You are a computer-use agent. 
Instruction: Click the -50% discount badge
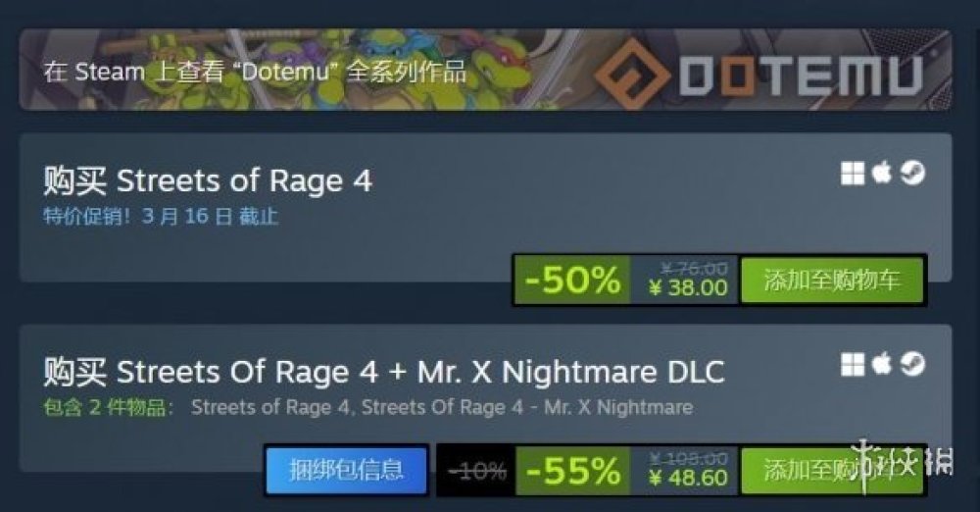coord(572,280)
